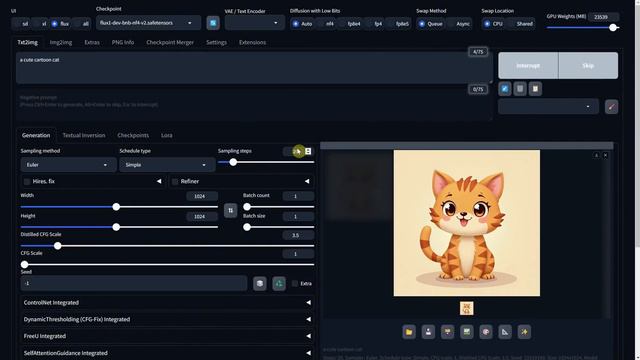Viewport: 640px width, 360px height.
Task: Click the Interrupt button
Action: tap(528, 66)
